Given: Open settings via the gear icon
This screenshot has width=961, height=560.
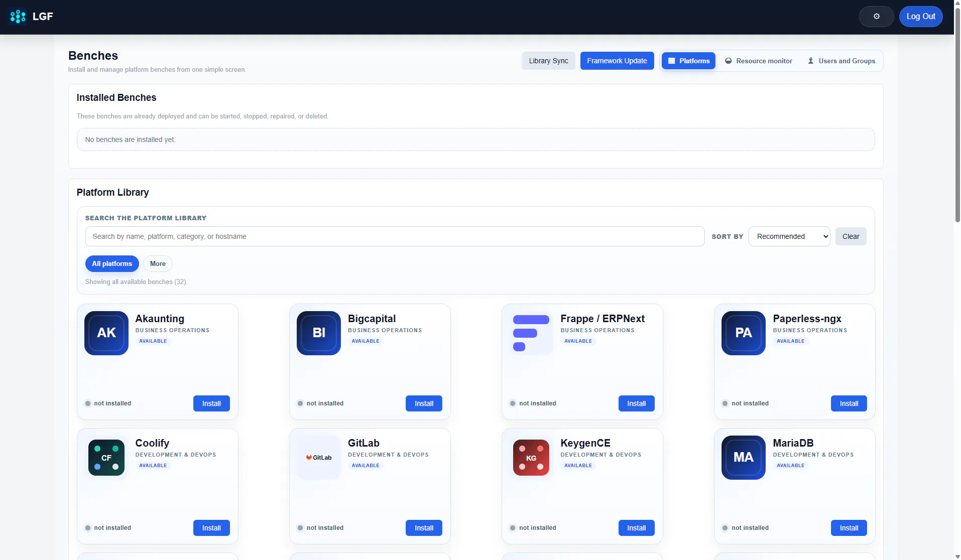Looking at the screenshot, I should click(x=876, y=17).
